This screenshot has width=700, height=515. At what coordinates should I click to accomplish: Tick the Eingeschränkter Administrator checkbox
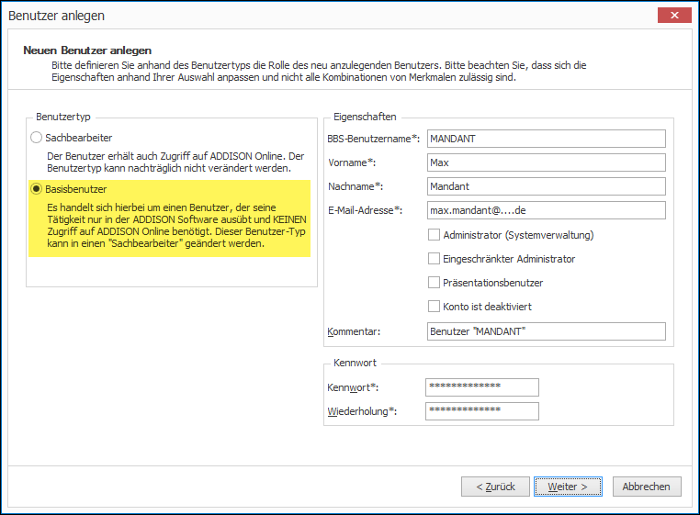point(434,259)
